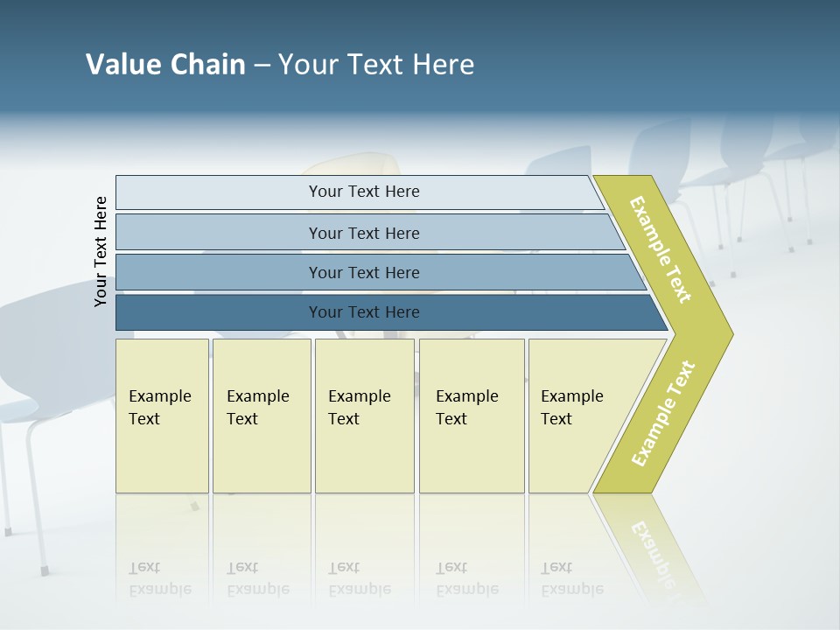The height and width of the screenshot is (630, 840).
Task: Click the bold 'Value Chain' words in title
Action: tap(165, 64)
